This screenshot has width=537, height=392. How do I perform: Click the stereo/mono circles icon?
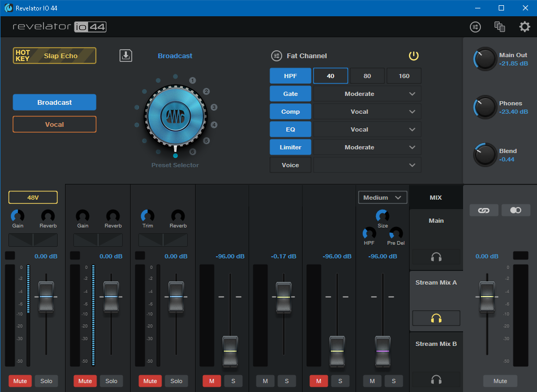[515, 210]
